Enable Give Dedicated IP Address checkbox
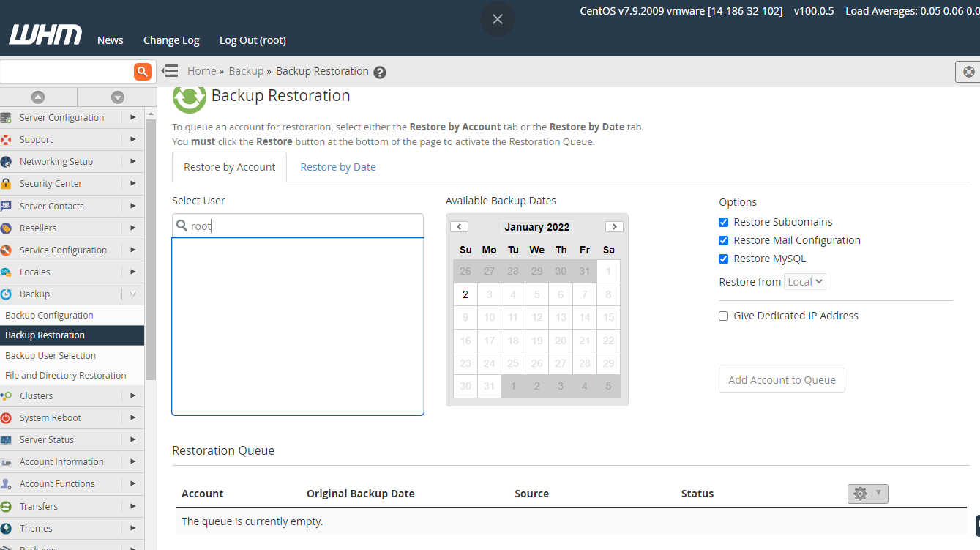980x550 pixels. click(x=723, y=316)
